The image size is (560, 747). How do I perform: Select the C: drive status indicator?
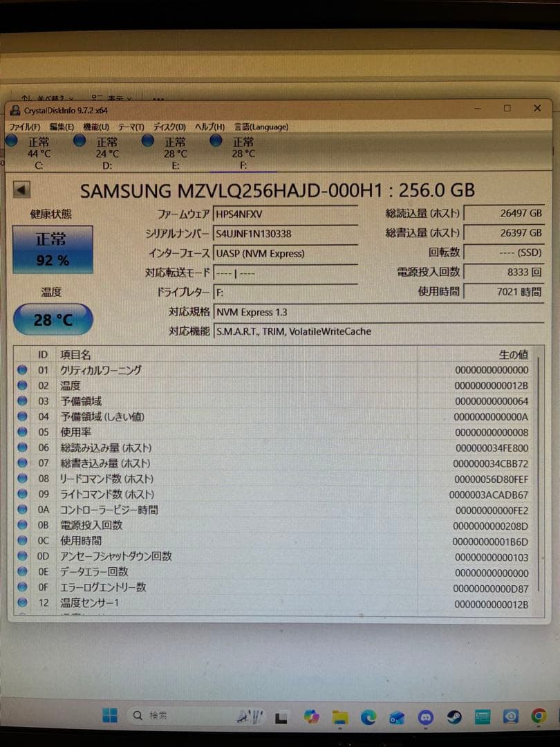pos(33,152)
